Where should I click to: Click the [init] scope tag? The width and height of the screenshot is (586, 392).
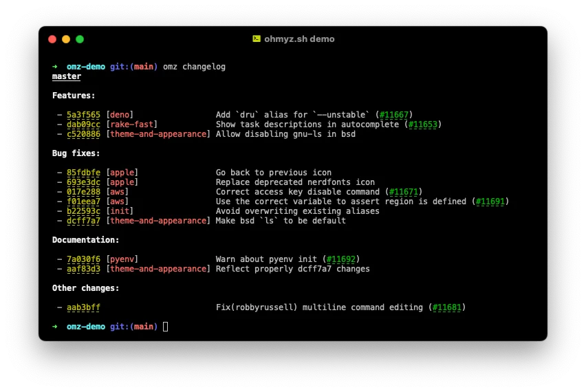tap(120, 211)
